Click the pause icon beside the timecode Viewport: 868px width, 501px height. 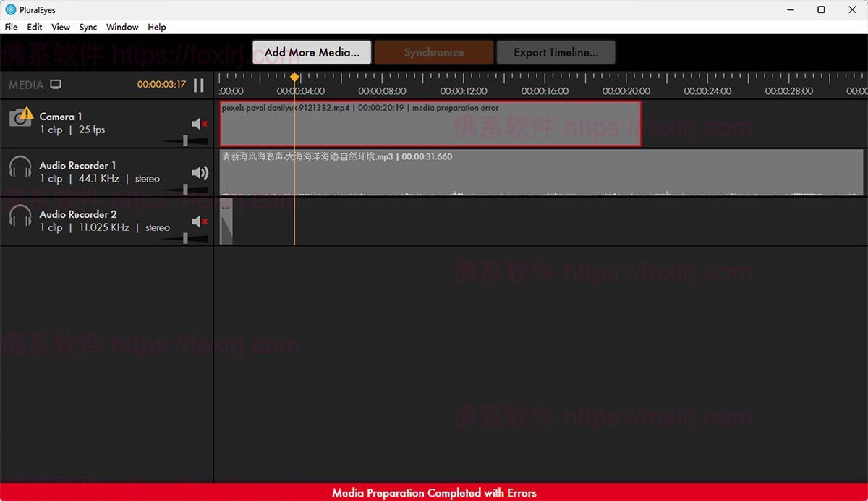coord(199,84)
